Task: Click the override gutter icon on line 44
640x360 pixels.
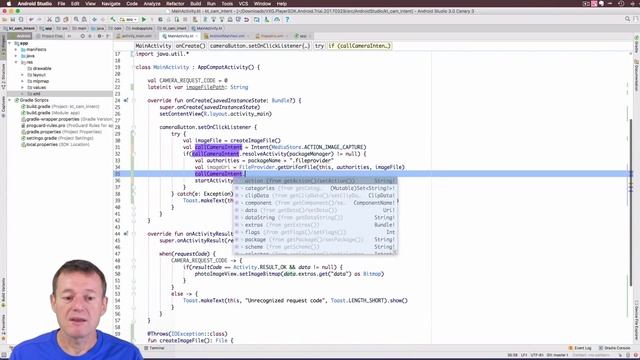Action: click(x=126, y=234)
